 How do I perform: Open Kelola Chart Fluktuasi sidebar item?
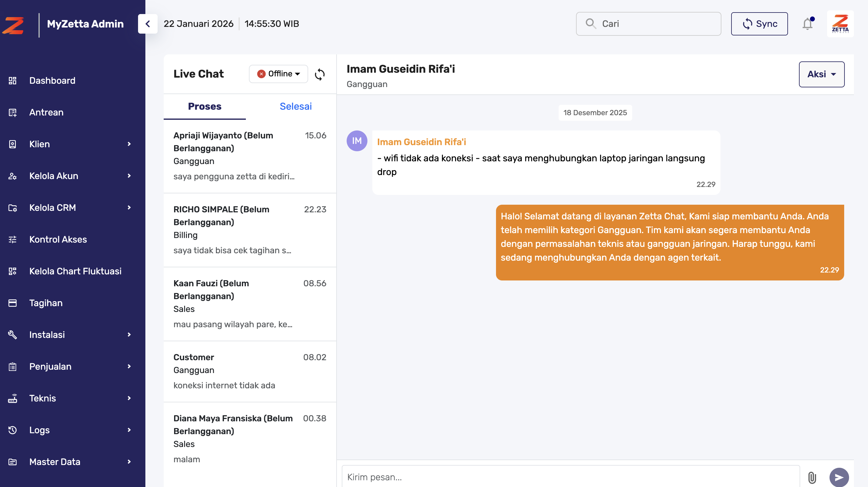[x=75, y=271]
